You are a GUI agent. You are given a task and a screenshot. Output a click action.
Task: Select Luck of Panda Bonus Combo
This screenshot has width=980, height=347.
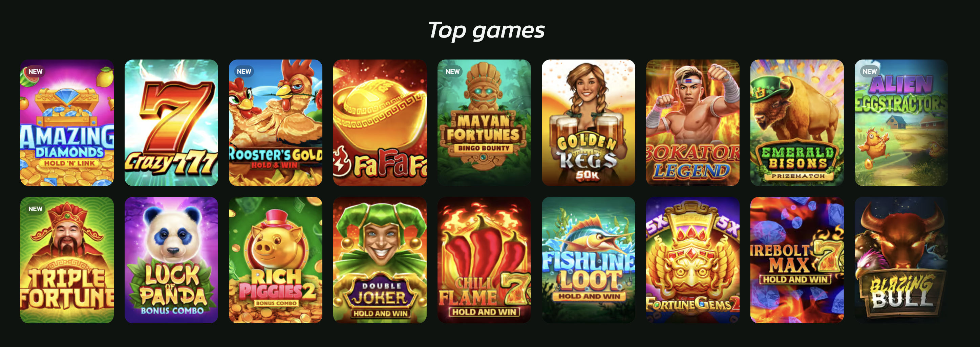coord(171,260)
